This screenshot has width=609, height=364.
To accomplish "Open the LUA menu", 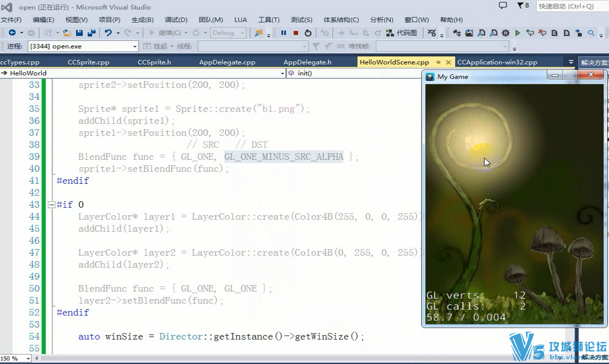I will 240,19.
